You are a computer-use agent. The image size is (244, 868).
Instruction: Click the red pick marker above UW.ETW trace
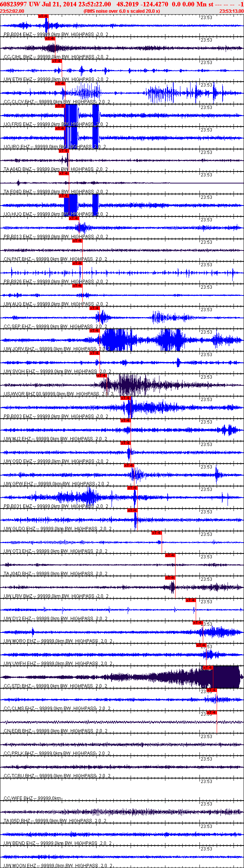coord(57,61)
